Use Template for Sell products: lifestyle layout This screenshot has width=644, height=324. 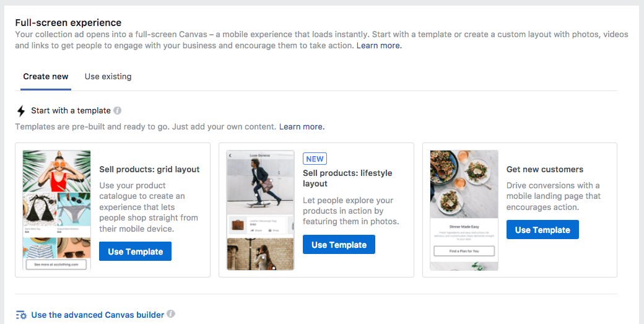pyautogui.click(x=339, y=244)
